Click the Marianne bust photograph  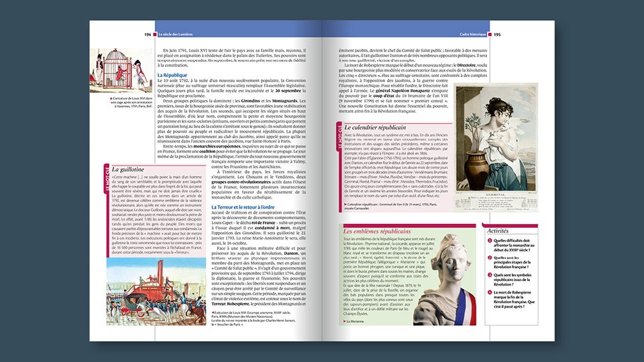[445, 280]
